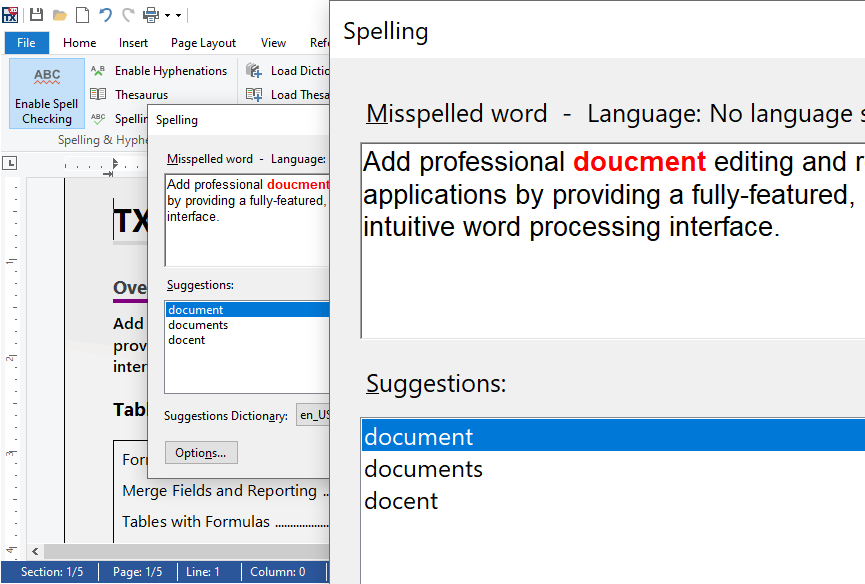Click the Undo arrow icon
The width and height of the screenshot is (865, 584).
pos(105,15)
